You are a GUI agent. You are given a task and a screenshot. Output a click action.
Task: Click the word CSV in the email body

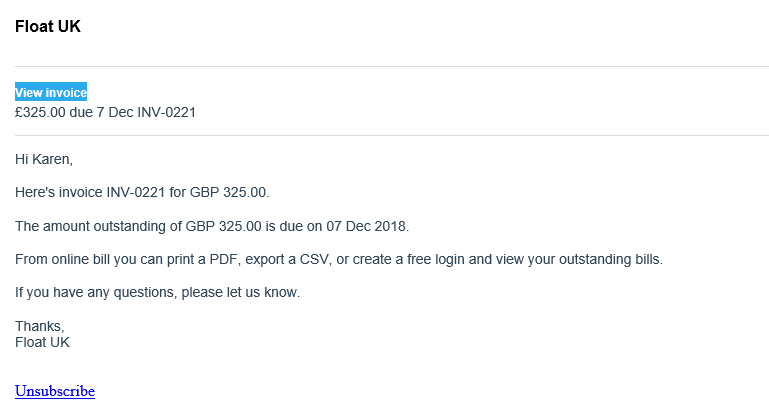(x=315, y=259)
